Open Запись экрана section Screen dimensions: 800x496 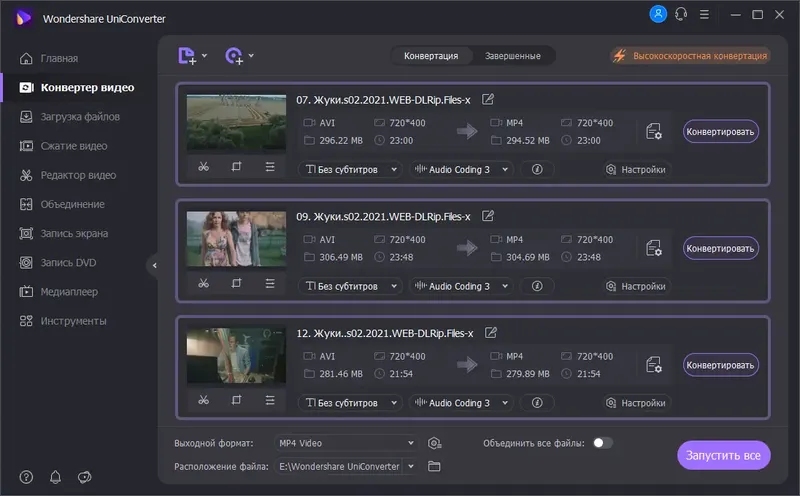(x=64, y=233)
